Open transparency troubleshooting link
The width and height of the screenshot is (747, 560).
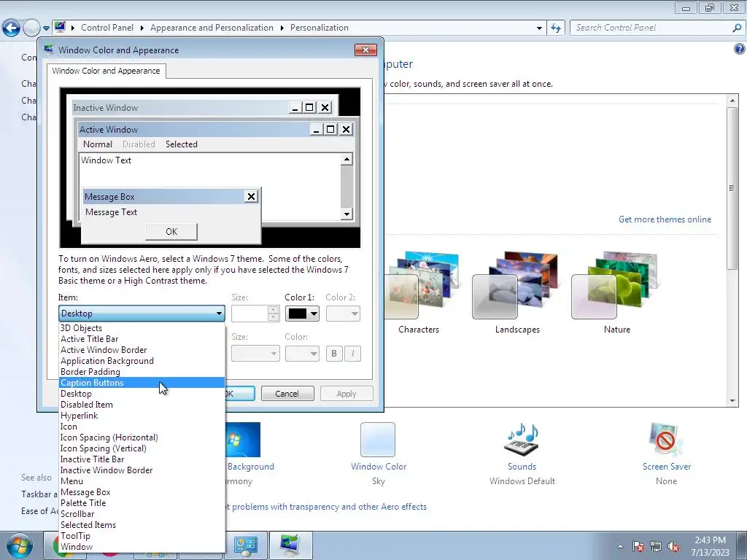(x=326, y=507)
